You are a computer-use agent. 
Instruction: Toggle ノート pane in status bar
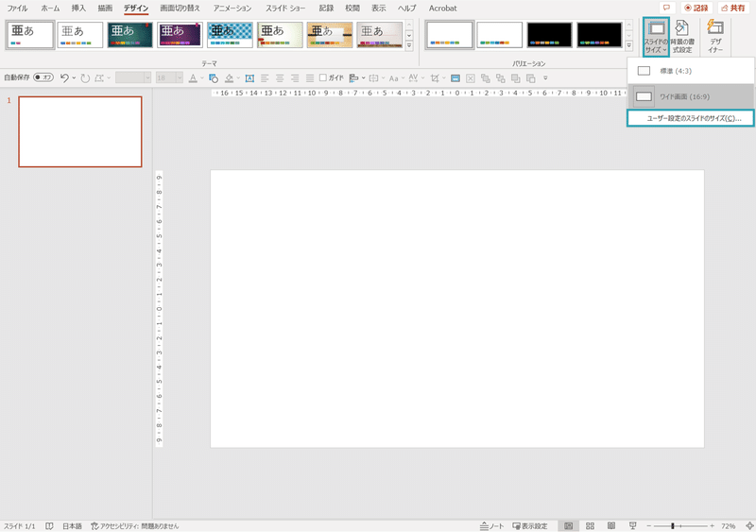coord(491,525)
